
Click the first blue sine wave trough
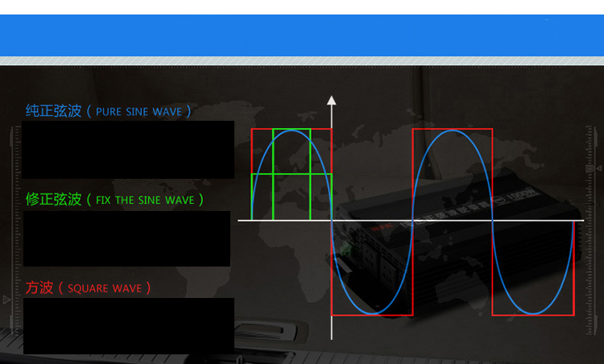click(x=371, y=312)
